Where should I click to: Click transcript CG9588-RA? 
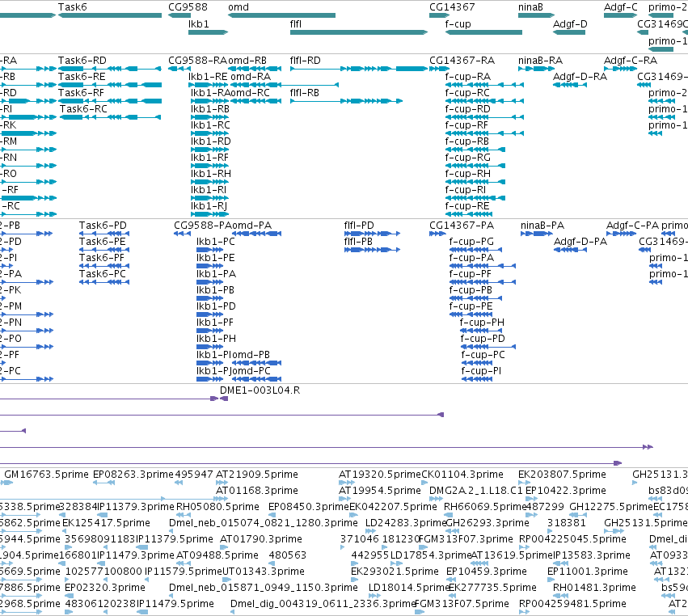(198, 60)
